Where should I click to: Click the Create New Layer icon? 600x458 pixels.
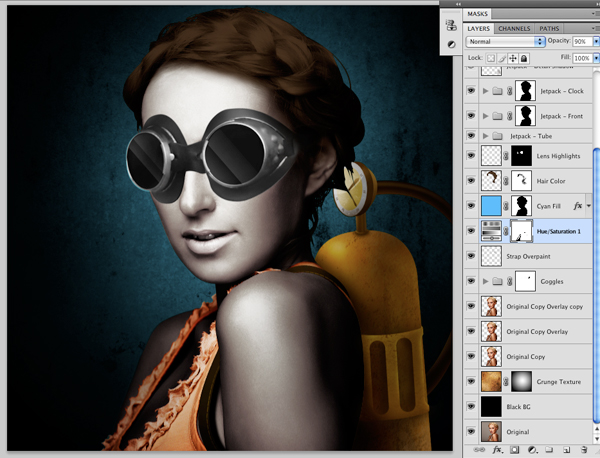click(567, 450)
